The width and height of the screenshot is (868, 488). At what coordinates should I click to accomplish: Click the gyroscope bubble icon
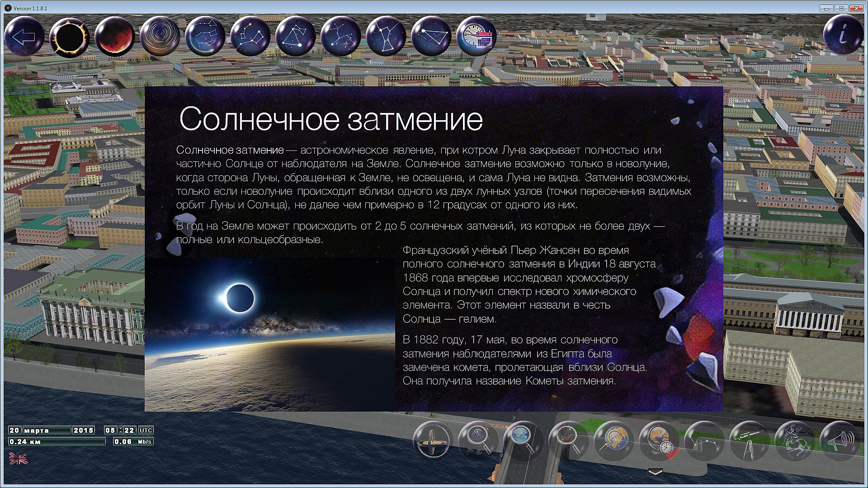point(433,441)
